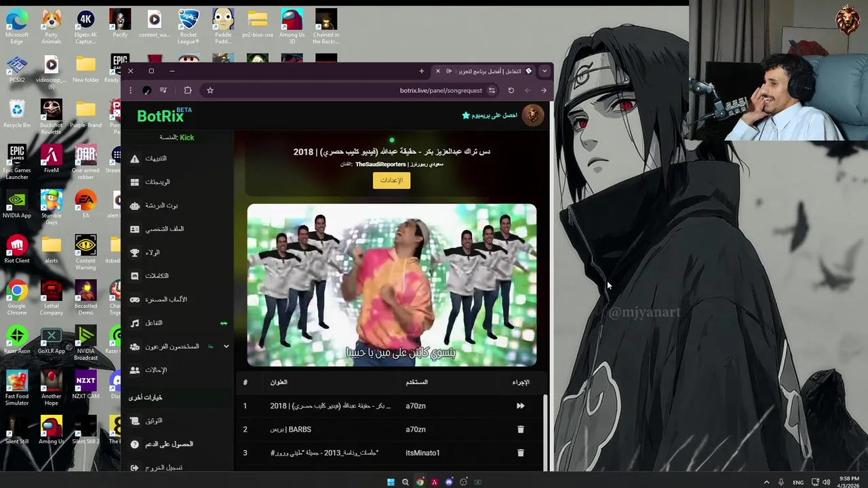The image size is (868, 488).
Task: Select queue row 2 title BARBS
Action: [x=290, y=429]
